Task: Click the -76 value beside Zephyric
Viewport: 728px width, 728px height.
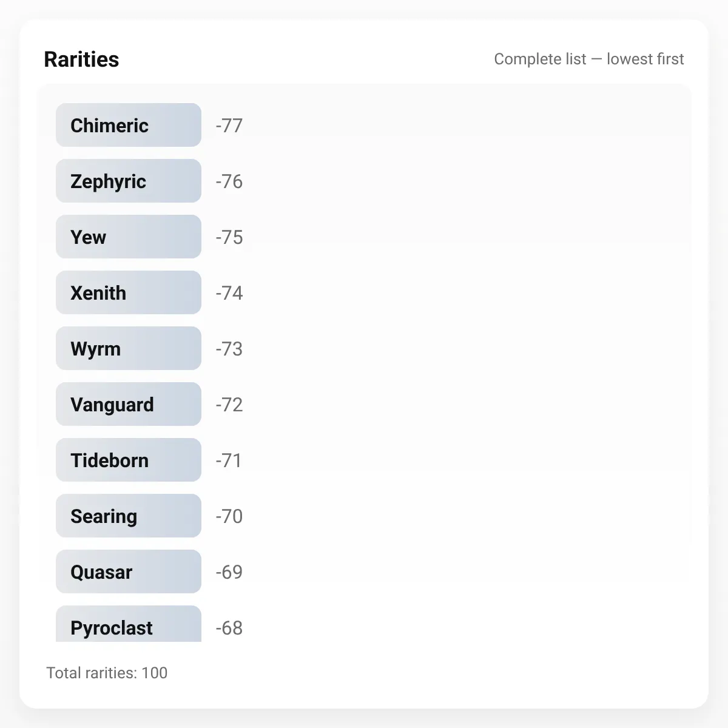Action: click(x=229, y=181)
